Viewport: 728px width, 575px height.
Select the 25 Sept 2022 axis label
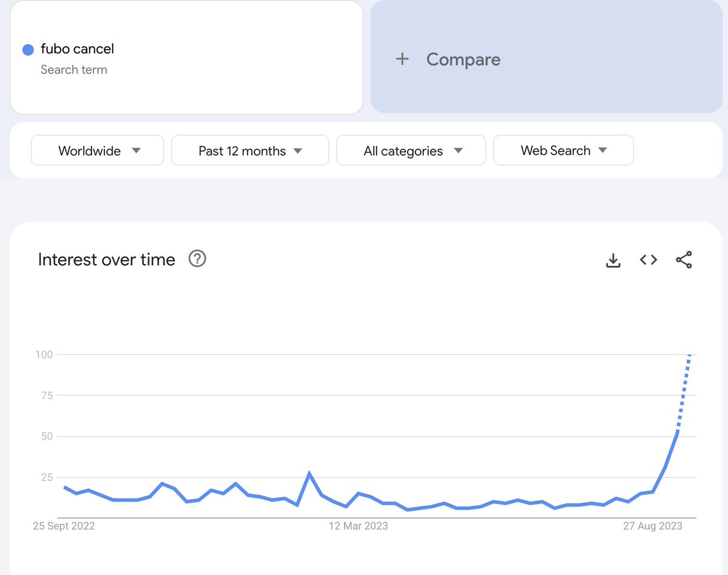click(64, 526)
